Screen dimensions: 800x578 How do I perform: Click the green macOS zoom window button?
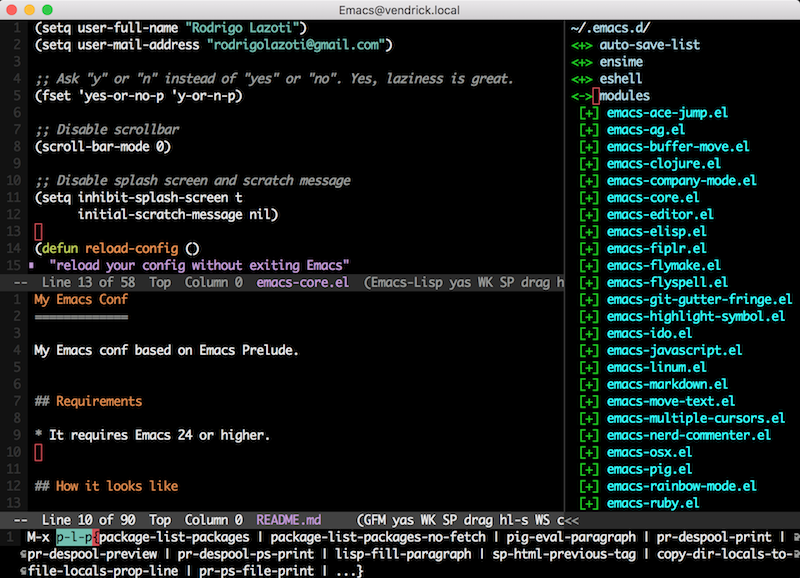coord(47,10)
